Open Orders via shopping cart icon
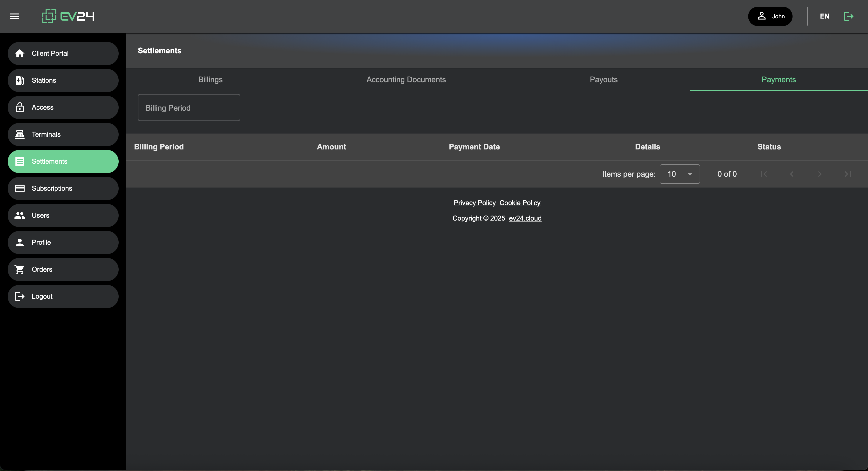Screen dimensions: 868x471 click(20, 269)
